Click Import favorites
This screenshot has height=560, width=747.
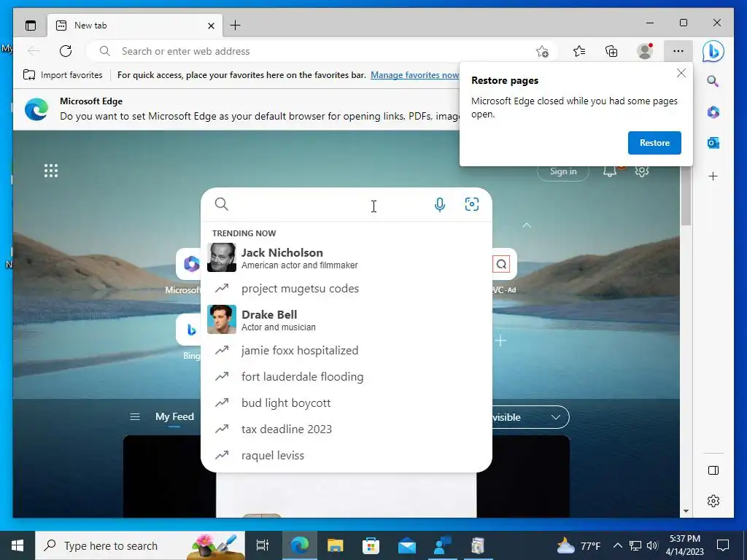tap(63, 75)
